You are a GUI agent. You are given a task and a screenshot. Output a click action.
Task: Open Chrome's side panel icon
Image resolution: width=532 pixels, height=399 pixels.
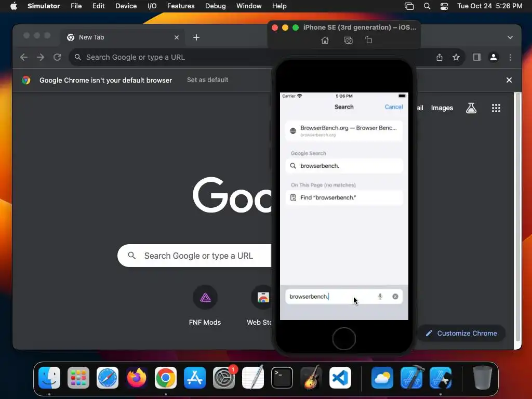click(477, 57)
